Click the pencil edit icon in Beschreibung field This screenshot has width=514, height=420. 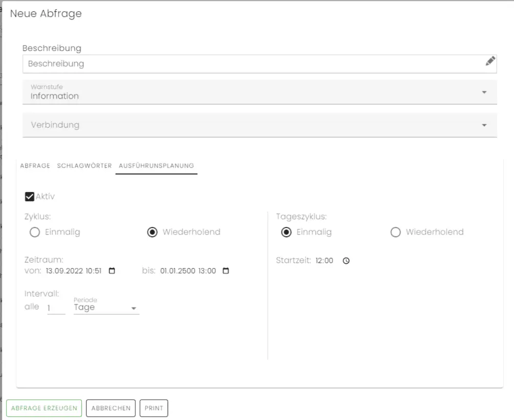click(490, 62)
